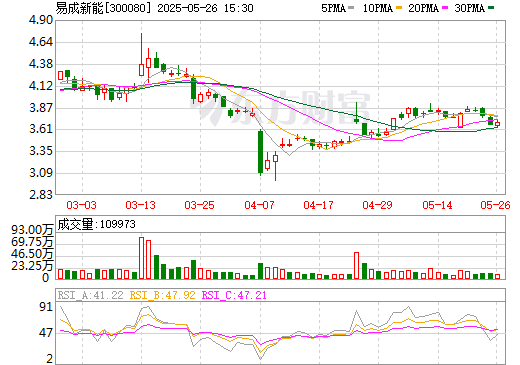This screenshot has height=365, width=520.
Task: Click the 20PMA legend label
Action: 423,8
